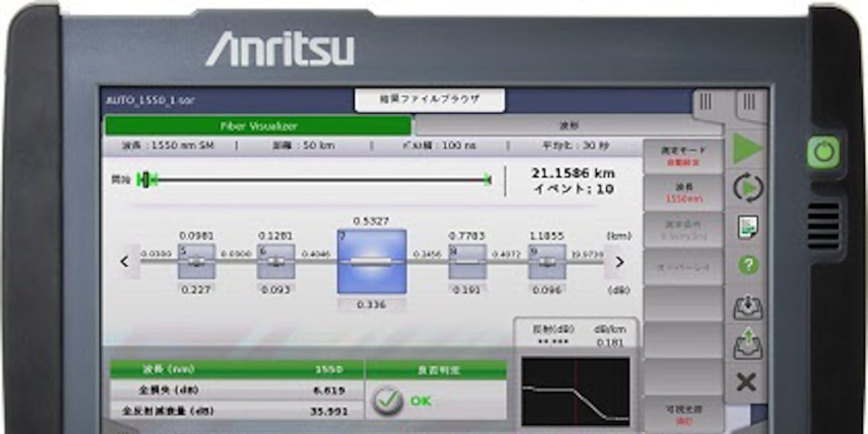Open the left grip tab at top right
The height and width of the screenshot is (434, 868).
coord(711,103)
